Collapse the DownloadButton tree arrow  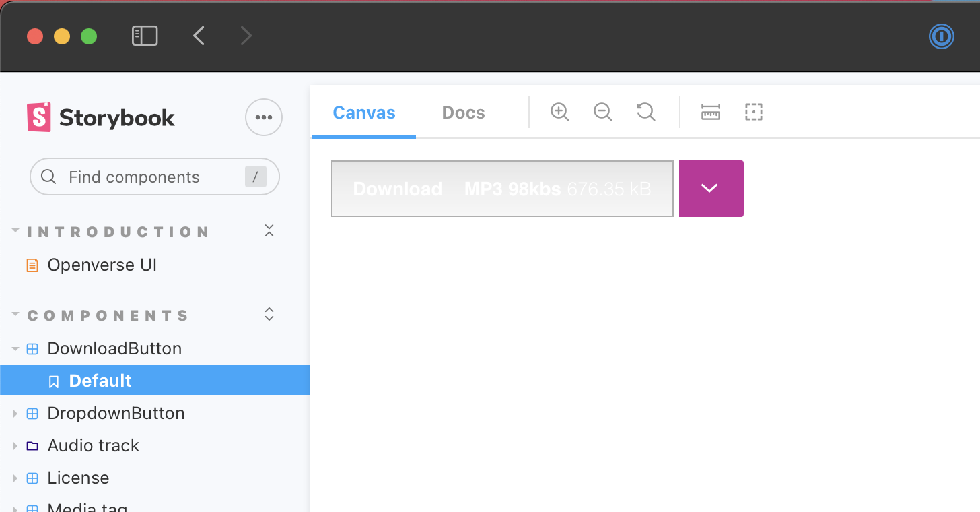15,348
